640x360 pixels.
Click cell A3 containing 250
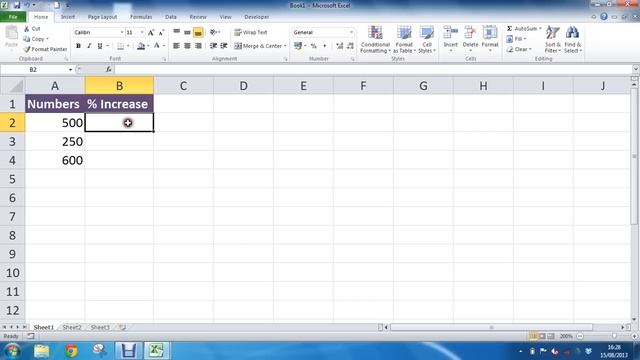pos(55,141)
